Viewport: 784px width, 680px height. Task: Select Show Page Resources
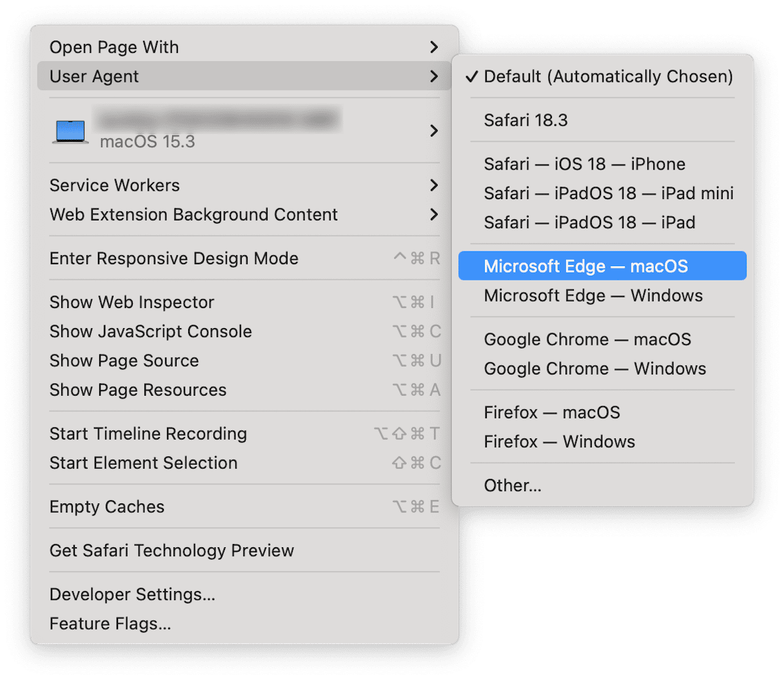tap(244, 390)
